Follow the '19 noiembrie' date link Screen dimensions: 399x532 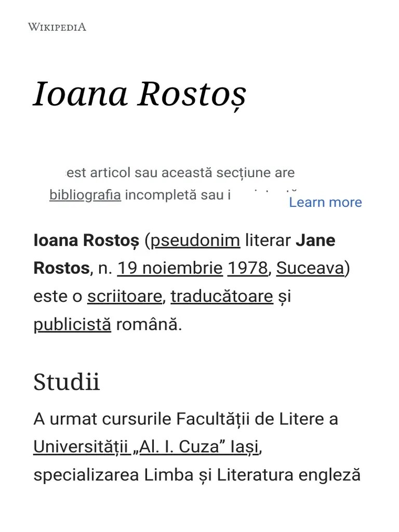tap(170, 268)
